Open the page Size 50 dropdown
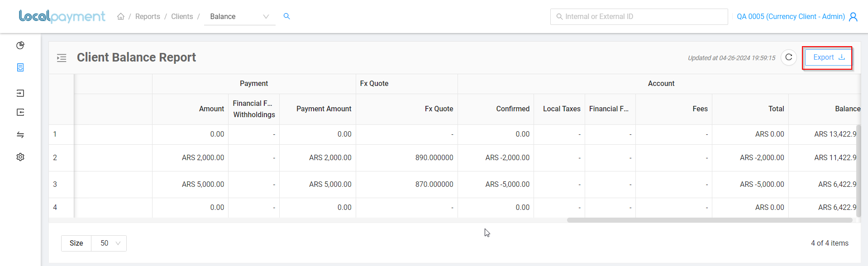The height and width of the screenshot is (266, 868). 109,243
